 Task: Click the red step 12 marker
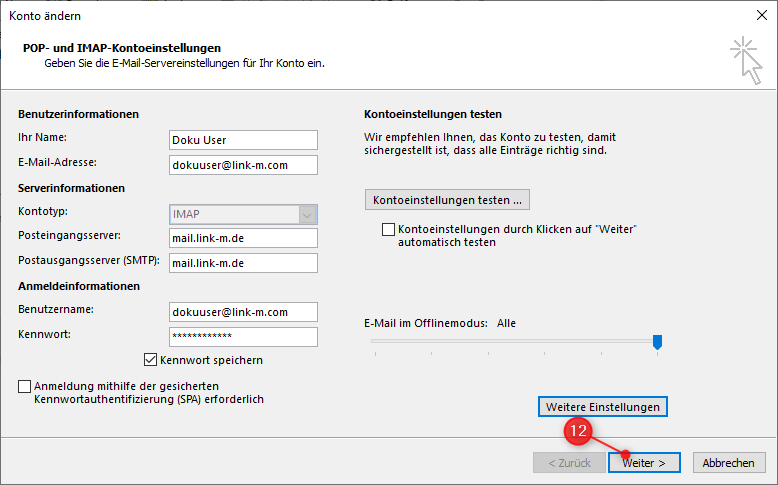(x=578, y=430)
